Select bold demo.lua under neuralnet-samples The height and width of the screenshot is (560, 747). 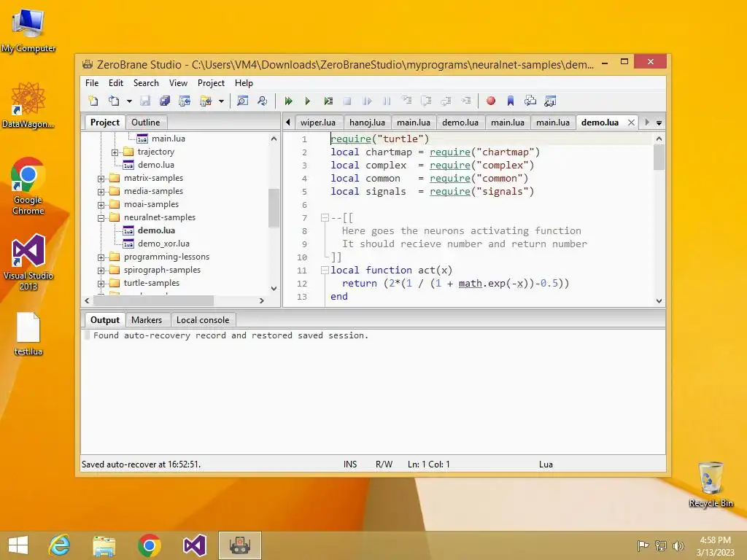pyautogui.click(x=156, y=230)
